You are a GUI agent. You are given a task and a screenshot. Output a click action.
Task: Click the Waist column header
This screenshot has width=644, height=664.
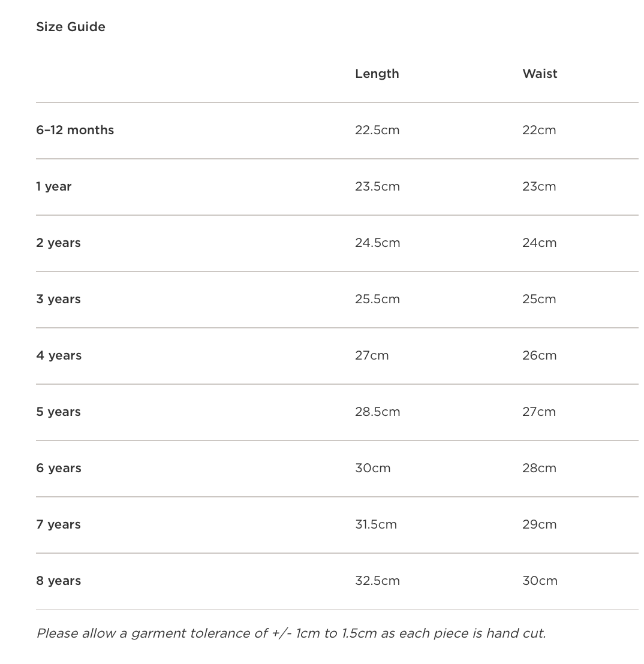(x=540, y=74)
